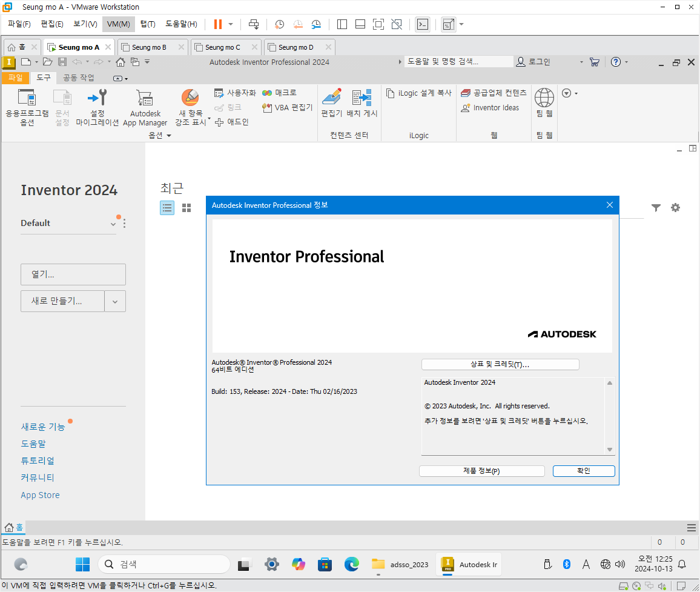Image resolution: width=700 pixels, height=592 pixels.
Task: Click New (새로 만들기...) button
Action: tap(62, 302)
